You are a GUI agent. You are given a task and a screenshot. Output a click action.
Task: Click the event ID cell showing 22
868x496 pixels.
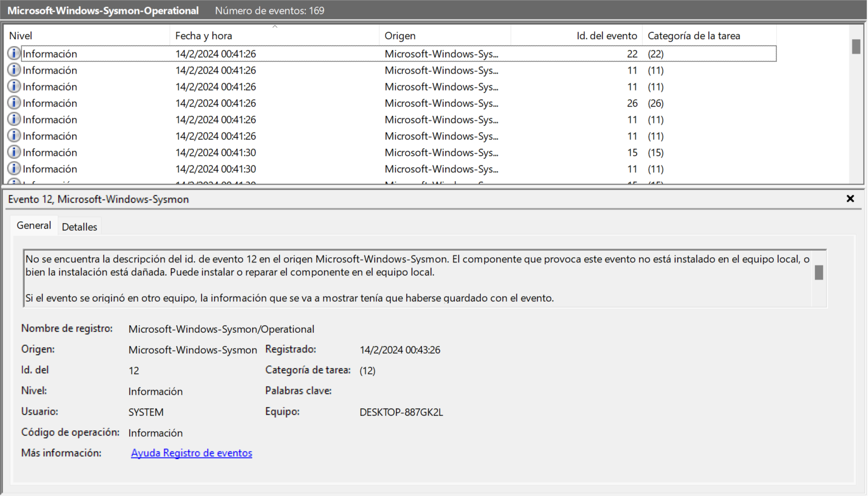632,54
